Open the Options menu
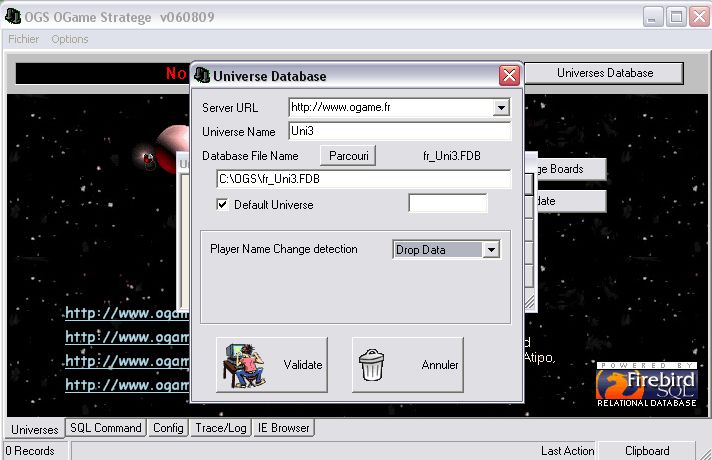712x460 pixels. 70,39
